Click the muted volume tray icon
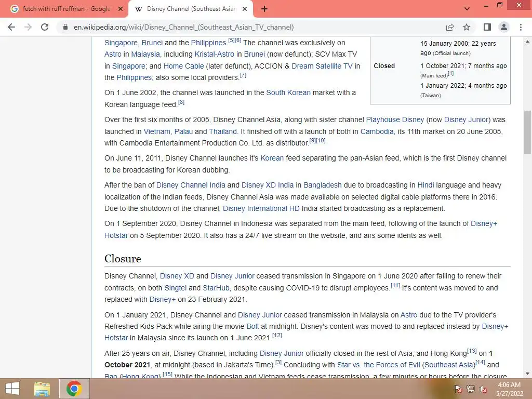Screen dimensions: 532x399 point(483,389)
